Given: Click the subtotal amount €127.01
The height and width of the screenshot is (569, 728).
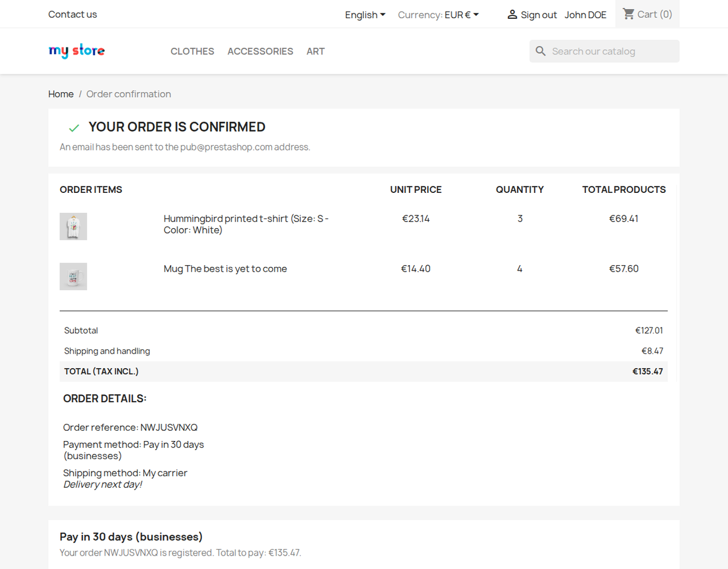Looking at the screenshot, I should (649, 331).
